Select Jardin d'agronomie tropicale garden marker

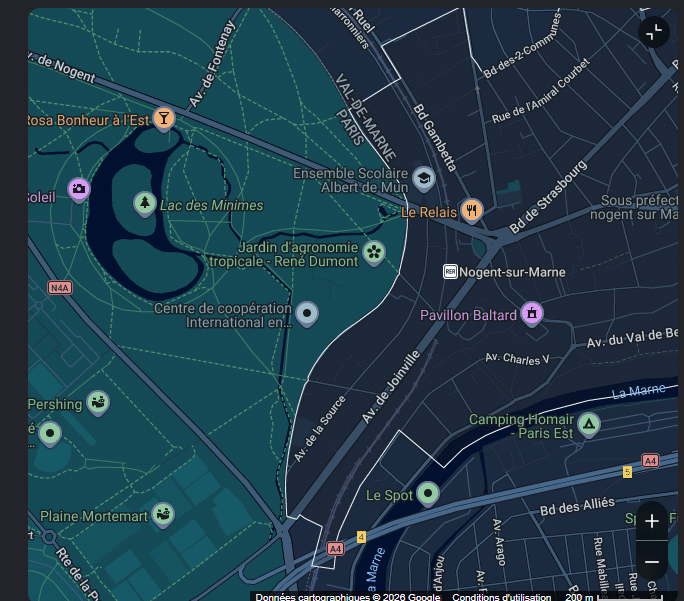click(x=374, y=253)
